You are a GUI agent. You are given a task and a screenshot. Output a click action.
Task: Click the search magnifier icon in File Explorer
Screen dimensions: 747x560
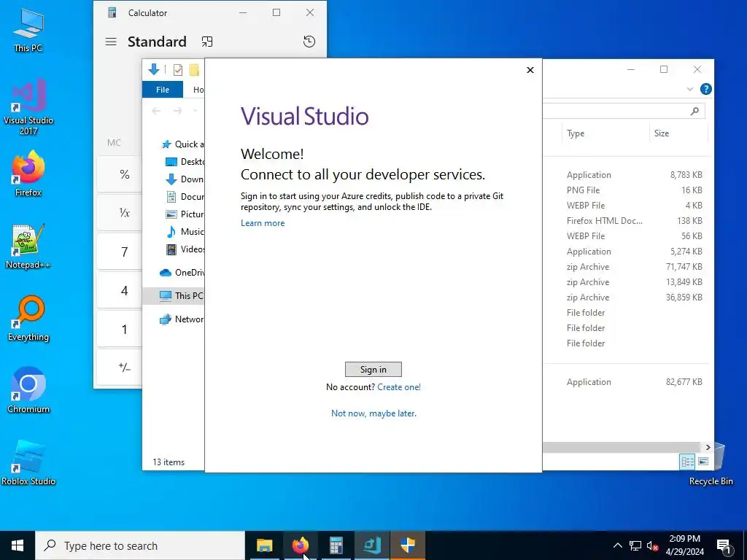point(694,111)
